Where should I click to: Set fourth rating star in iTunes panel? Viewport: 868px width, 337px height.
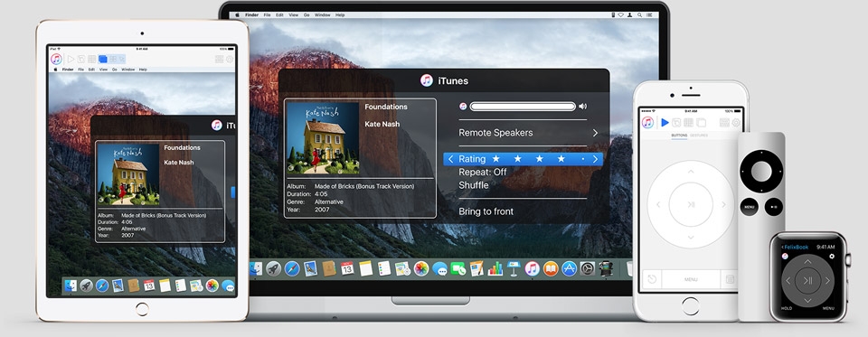point(561,159)
